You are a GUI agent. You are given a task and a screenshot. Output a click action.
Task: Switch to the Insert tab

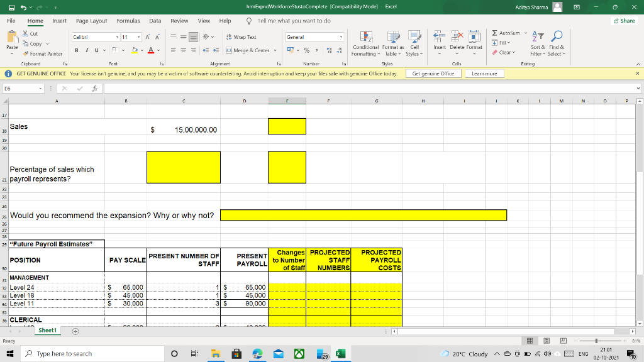tap(59, 21)
